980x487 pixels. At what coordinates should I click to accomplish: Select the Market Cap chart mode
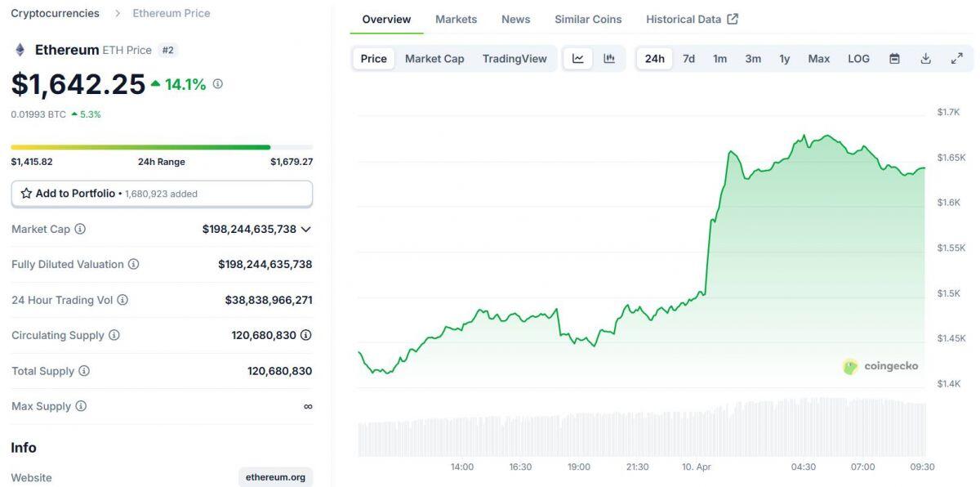click(x=434, y=59)
